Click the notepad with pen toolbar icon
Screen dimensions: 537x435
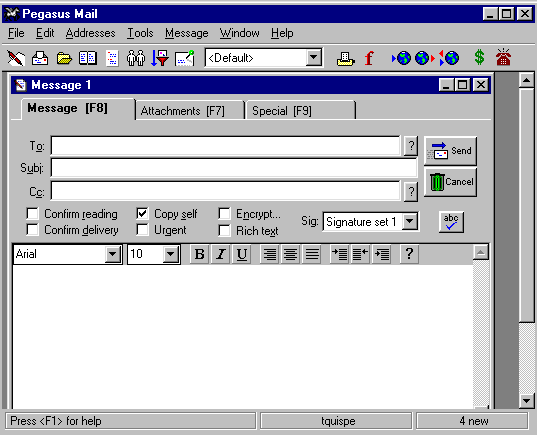tap(185, 58)
